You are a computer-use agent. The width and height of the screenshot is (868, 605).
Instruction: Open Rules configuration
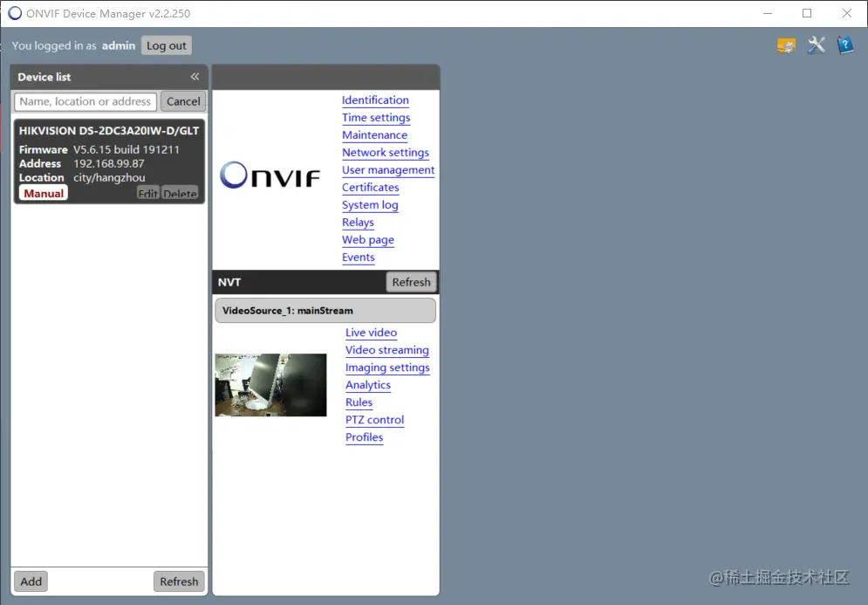tap(359, 402)
